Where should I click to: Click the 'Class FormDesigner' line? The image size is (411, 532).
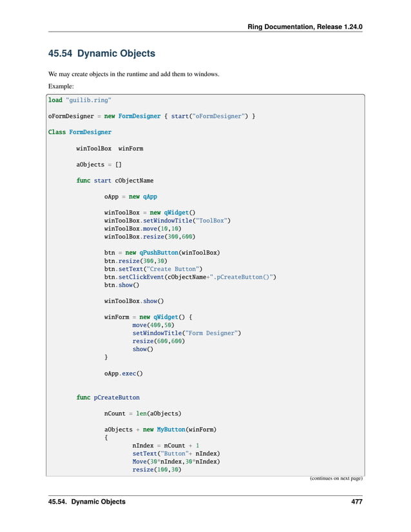[x=80, y=132]
